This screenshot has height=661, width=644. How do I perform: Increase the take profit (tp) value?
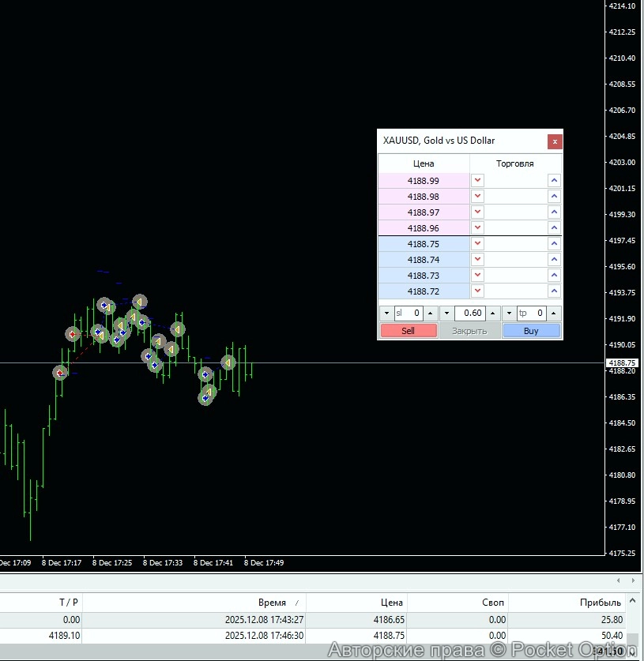pos(554,313)
